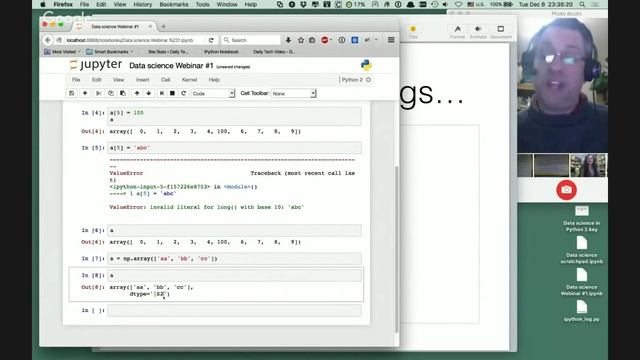Click the Firefox URL address bar
Image resolution: width=640 pixels, height=360 pixels.
(135, 40)
